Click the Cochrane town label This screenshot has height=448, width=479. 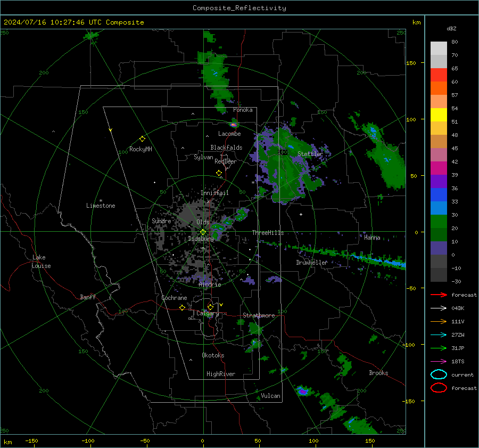174,298
